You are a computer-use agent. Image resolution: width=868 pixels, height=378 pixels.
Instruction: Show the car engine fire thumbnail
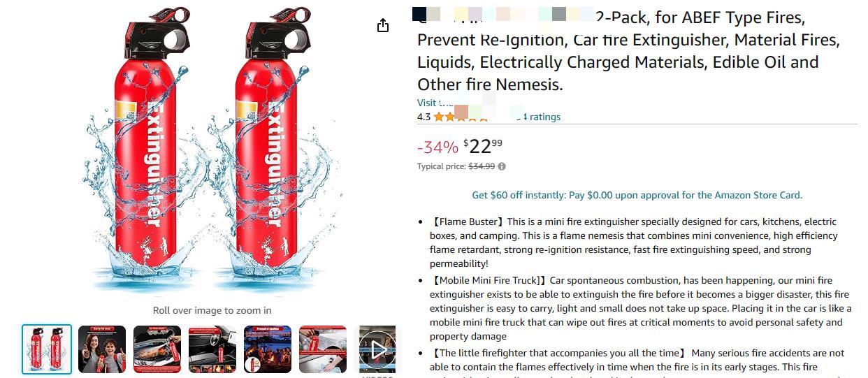click(157, 349)
